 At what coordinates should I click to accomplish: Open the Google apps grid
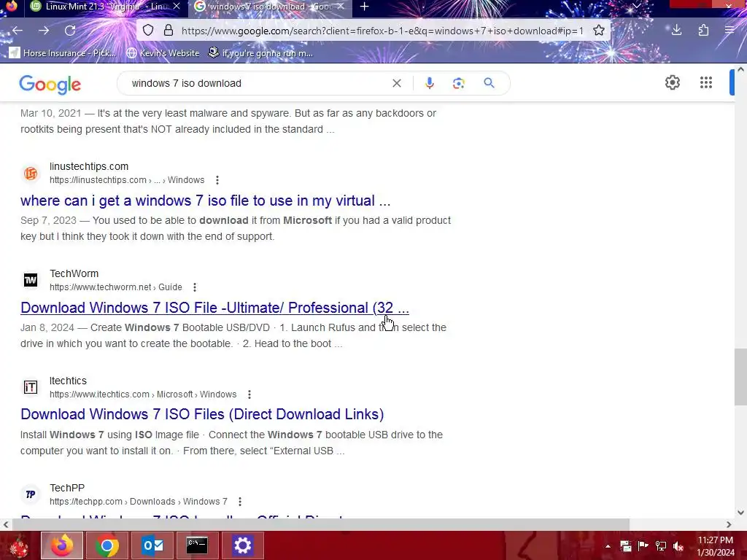[x=706, y=82]
